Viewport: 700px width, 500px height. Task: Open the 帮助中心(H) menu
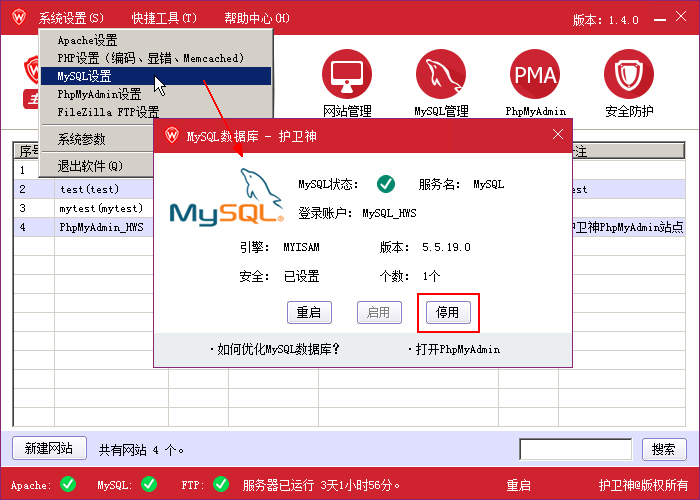coord(257,18)
